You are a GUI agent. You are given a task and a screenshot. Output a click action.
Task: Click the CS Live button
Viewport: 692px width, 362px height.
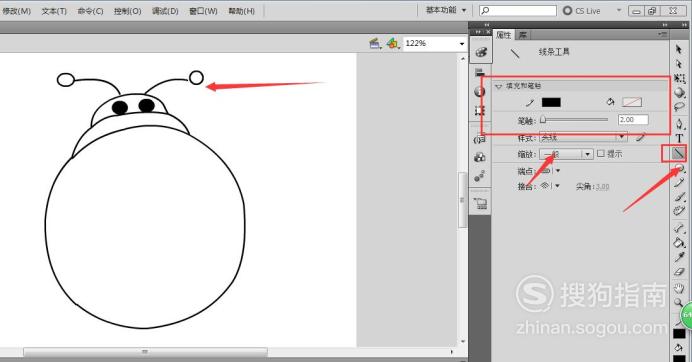[582, 10]
